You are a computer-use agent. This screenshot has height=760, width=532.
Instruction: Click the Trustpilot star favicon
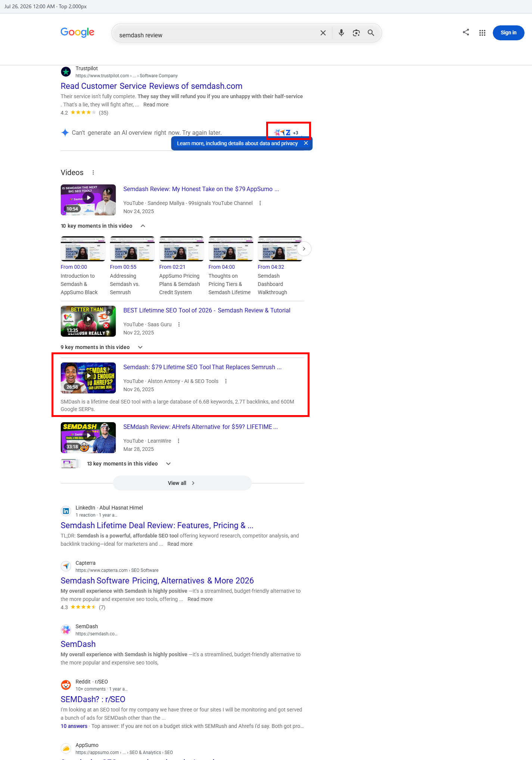click(x=66, y=71)
